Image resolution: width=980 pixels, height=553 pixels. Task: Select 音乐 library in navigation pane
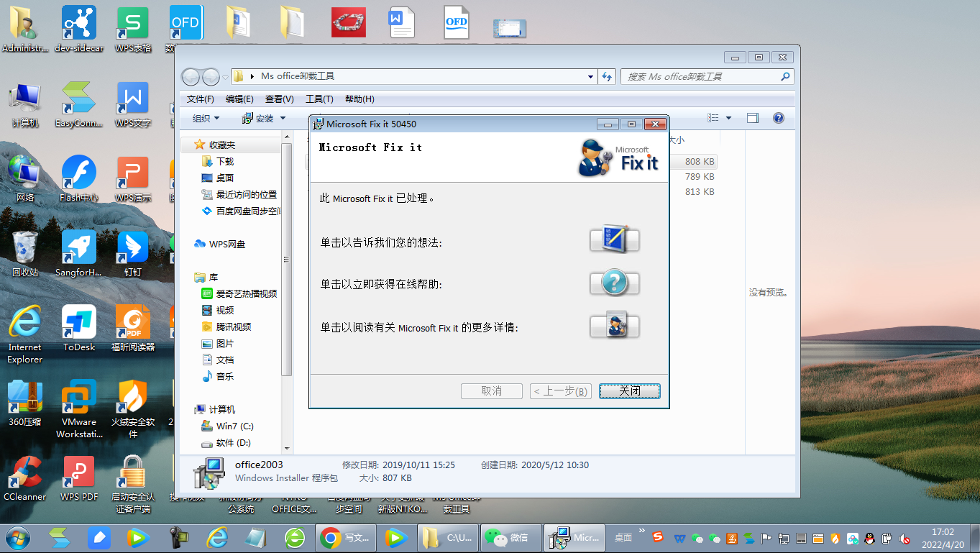coord(218,376)
